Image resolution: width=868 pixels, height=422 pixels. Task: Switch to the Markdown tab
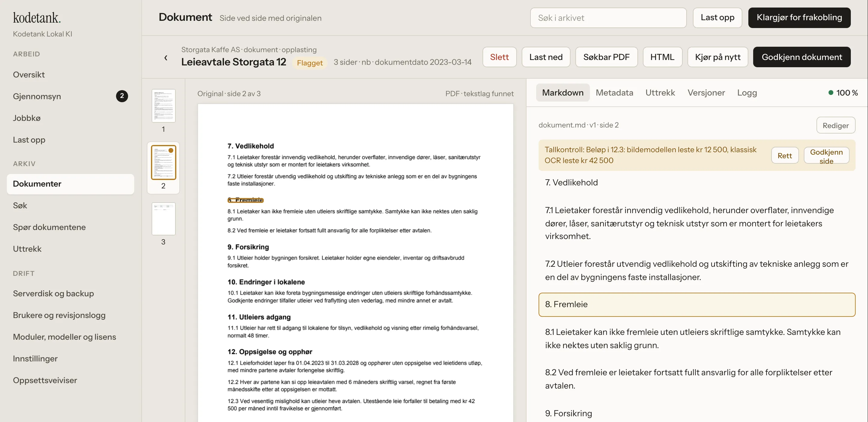(x=563, y=93)
